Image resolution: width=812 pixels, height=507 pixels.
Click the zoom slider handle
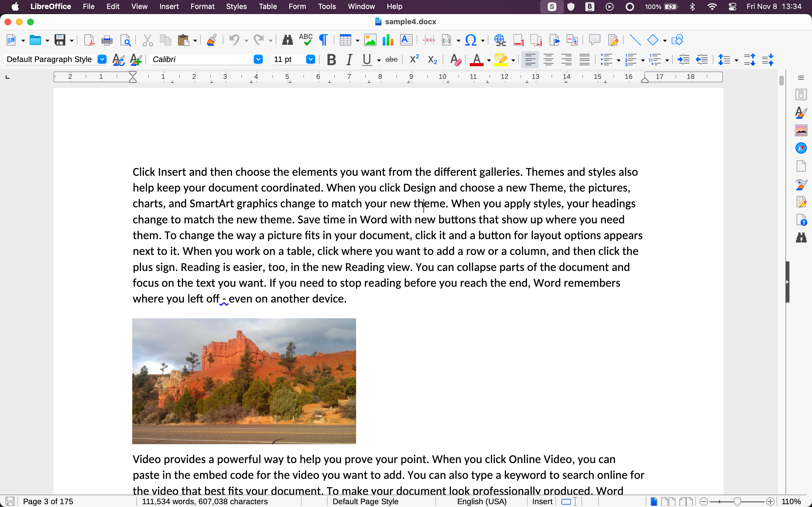[737, 501]
